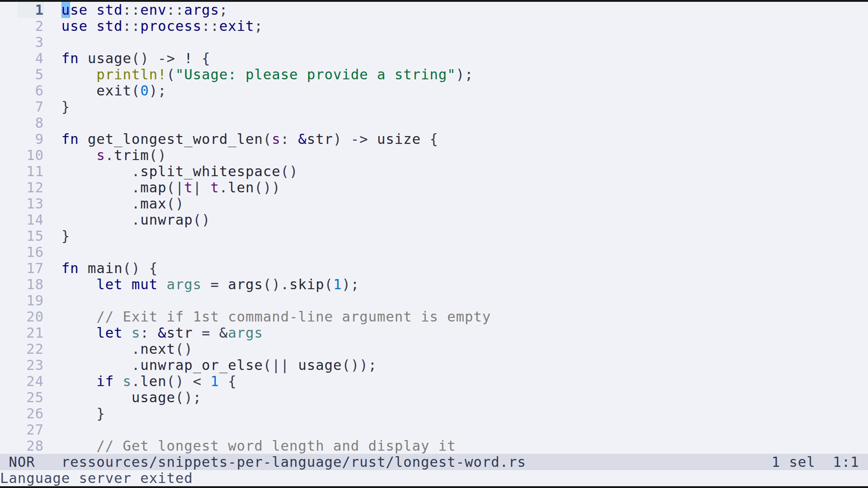Click line number 17 in the gutter
This screenshot has width=868, height=488.
click(x=35, y=268)
